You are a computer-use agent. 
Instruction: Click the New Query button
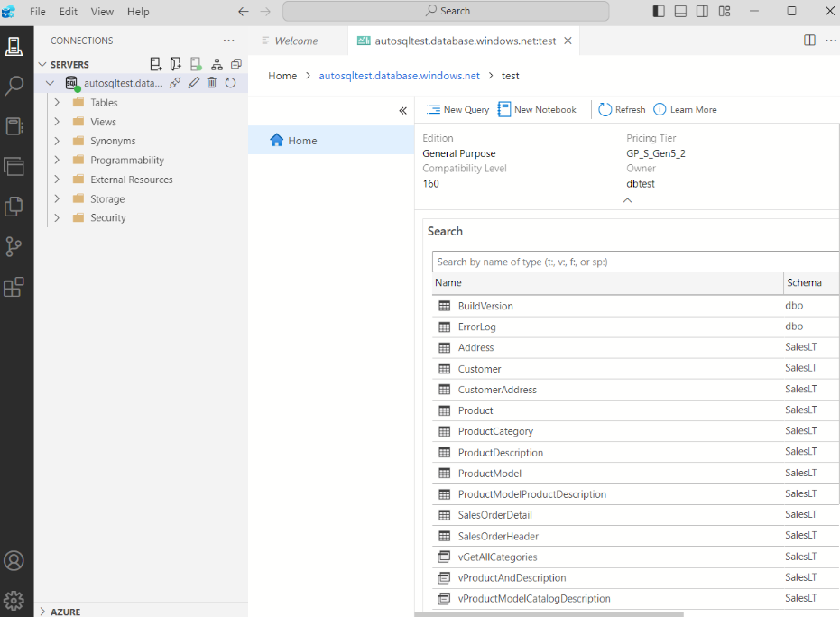coord(457,109)
